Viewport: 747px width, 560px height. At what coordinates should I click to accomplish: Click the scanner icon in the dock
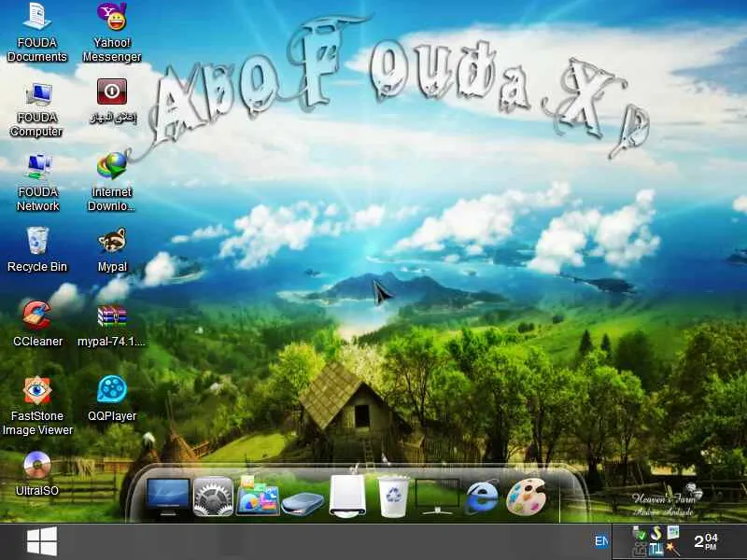point(302,504)
